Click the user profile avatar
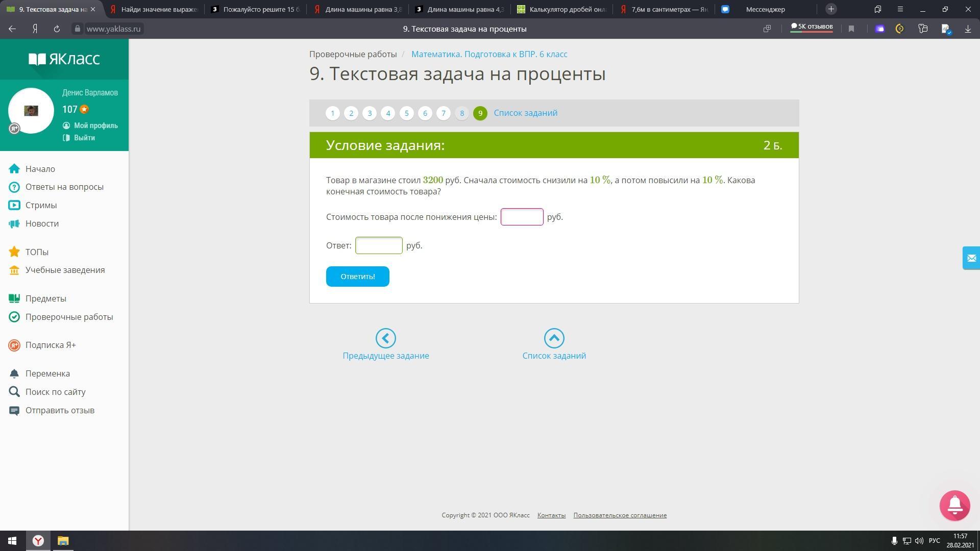Image resolution: width=980 pixels, height=551 pixels. [x=31, y=111]
